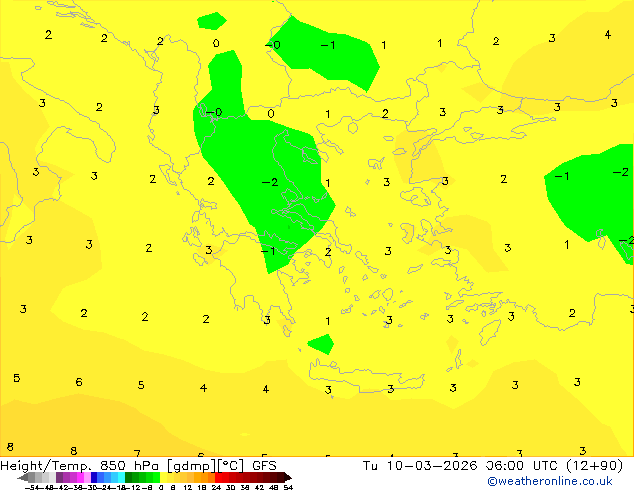The image size is (634, 490).
Task: Click the small green patch at the map top
Action: 211,21
